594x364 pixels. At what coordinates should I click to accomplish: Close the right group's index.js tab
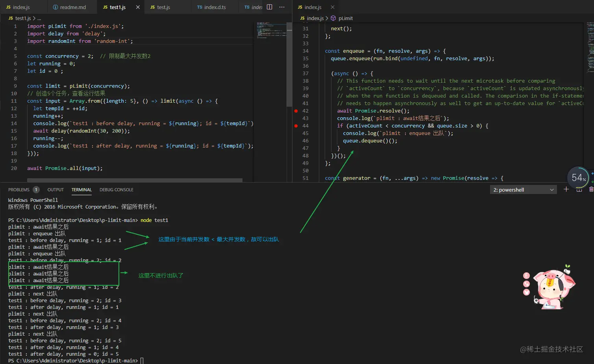coord(333,7)
